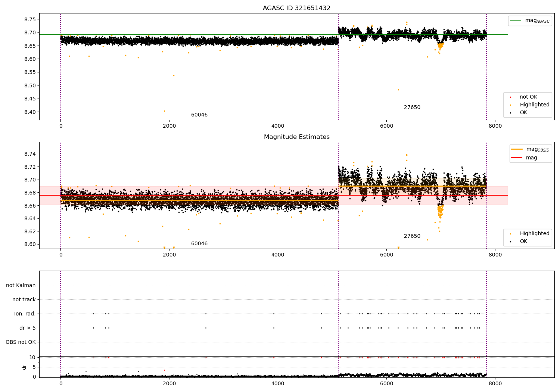Click the orange mag OBSID legend line
Image resolution: width=560 pixels, height=392 pixels.
coord(517,149)
